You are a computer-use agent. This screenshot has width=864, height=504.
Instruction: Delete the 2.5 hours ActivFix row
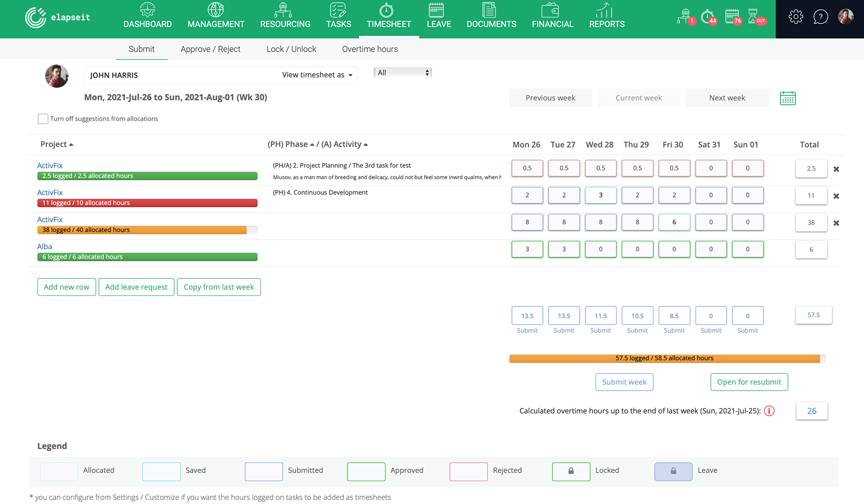[836, 169]
